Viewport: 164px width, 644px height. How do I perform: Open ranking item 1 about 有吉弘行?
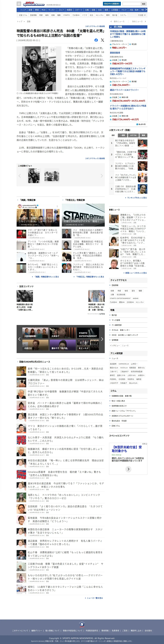coord(128,143)
